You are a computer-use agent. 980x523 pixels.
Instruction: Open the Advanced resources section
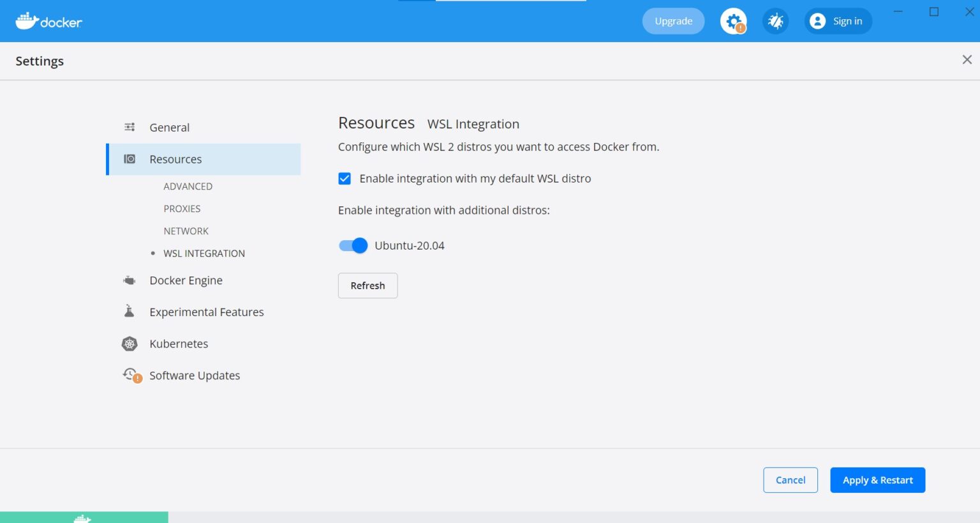click(188, 186)
